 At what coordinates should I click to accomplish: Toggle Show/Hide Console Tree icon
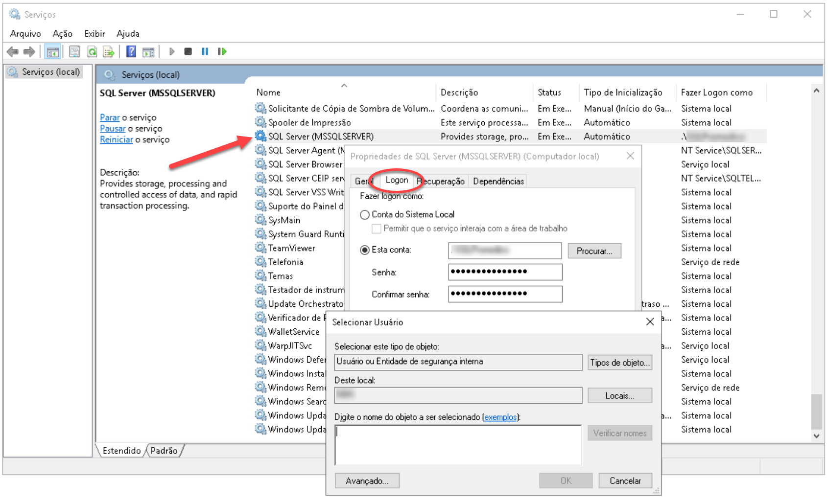tap(53, 51)
